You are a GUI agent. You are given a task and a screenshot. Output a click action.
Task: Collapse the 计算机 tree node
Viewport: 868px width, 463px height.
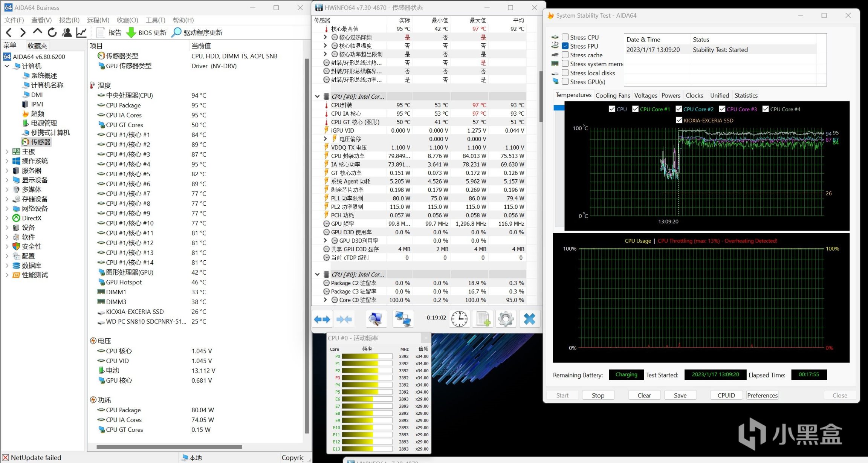tap(7, 66)
